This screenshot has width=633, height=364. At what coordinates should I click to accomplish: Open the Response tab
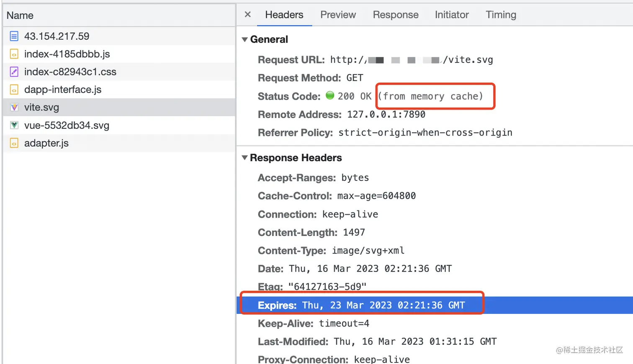[x=396, y=15]
